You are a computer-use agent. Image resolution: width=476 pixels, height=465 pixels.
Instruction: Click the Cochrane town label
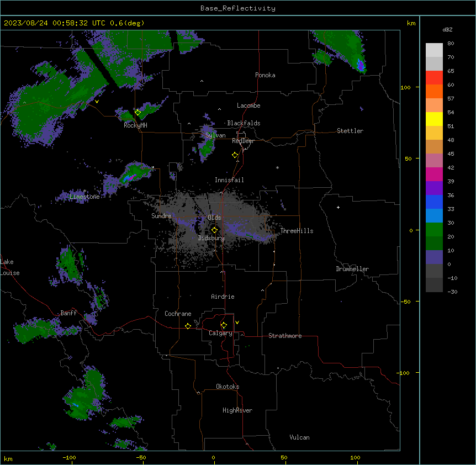click(x=178, y=314)
